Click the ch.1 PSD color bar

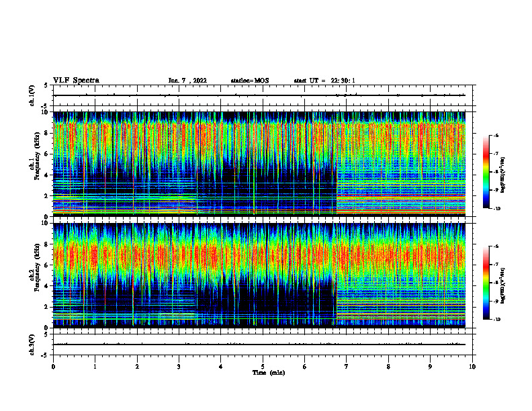(486, 172)
